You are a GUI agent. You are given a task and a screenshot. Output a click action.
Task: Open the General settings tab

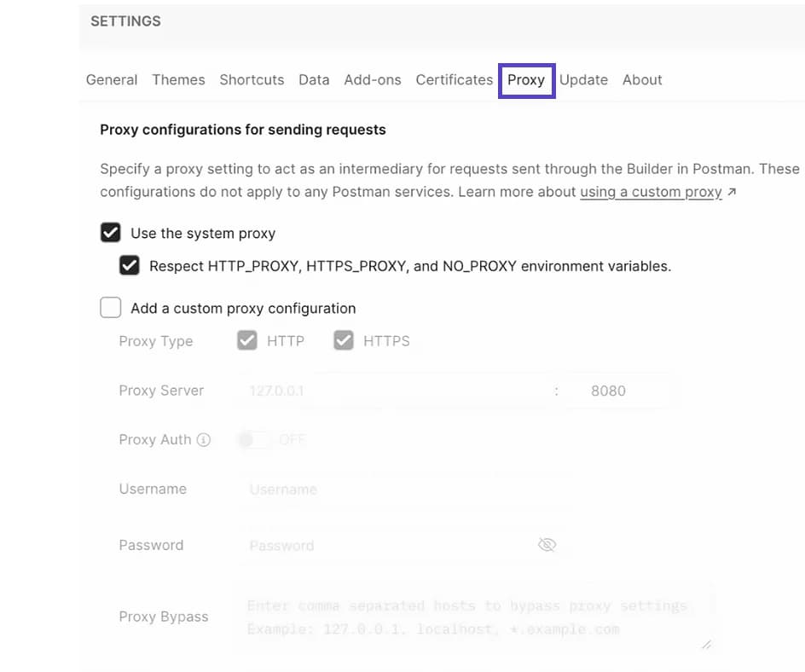point(112,80)
